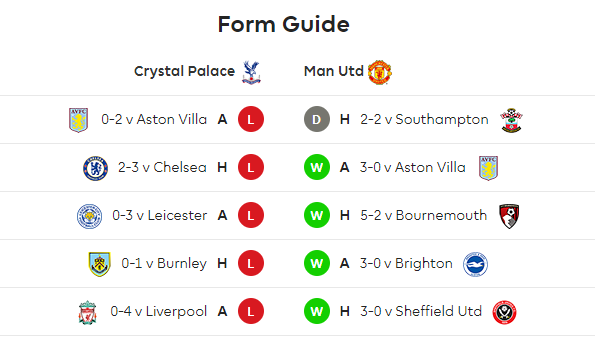Open the Man Utd team name link
Viewport: 595px width, 363px height.
click(x=334, y=71)
